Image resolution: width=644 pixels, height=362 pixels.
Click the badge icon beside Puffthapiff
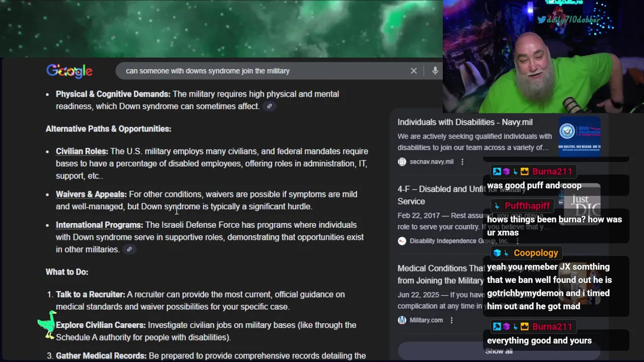497,206
